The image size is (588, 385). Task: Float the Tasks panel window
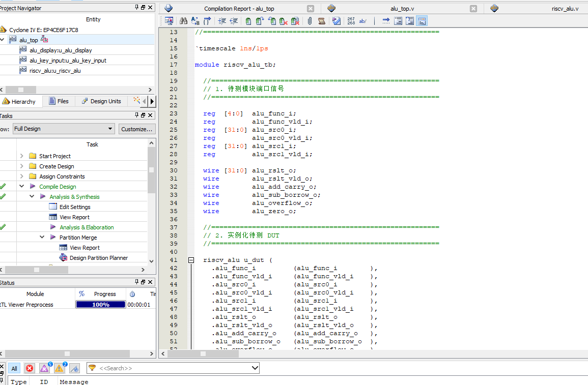point(143,115)
